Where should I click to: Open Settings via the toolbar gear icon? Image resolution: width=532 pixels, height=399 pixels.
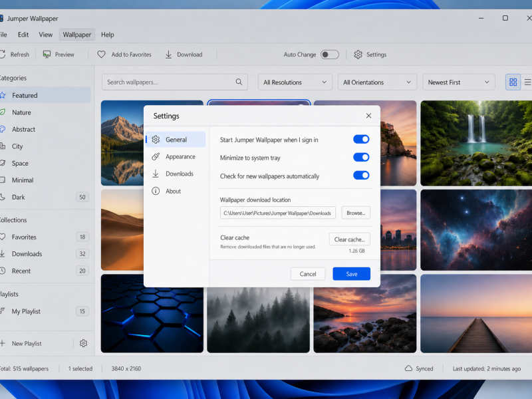point(358,55)
